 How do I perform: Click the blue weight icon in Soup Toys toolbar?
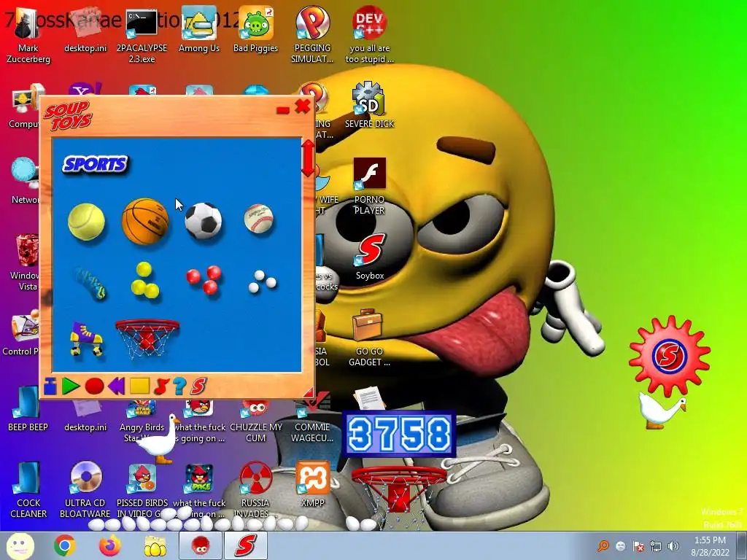[x=50, y=386]
